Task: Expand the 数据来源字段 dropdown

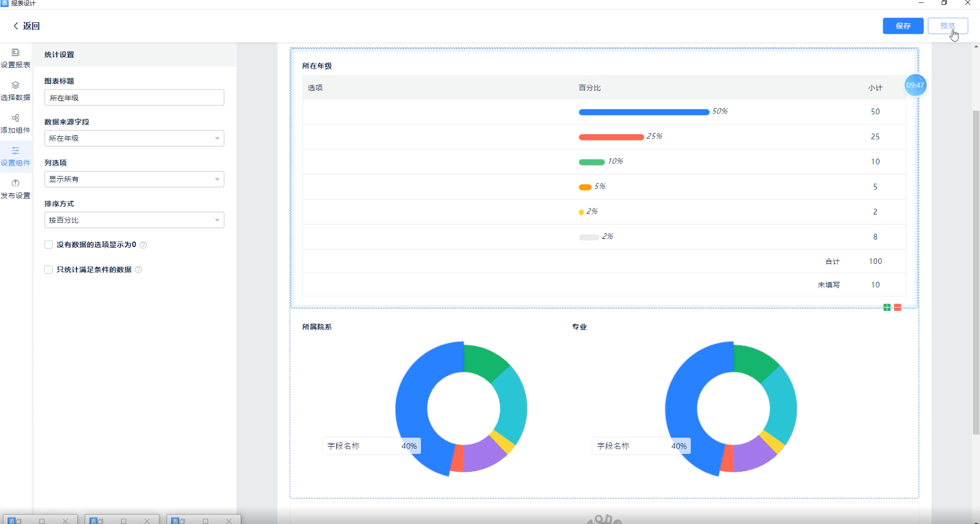Action: tap(134, 138)
